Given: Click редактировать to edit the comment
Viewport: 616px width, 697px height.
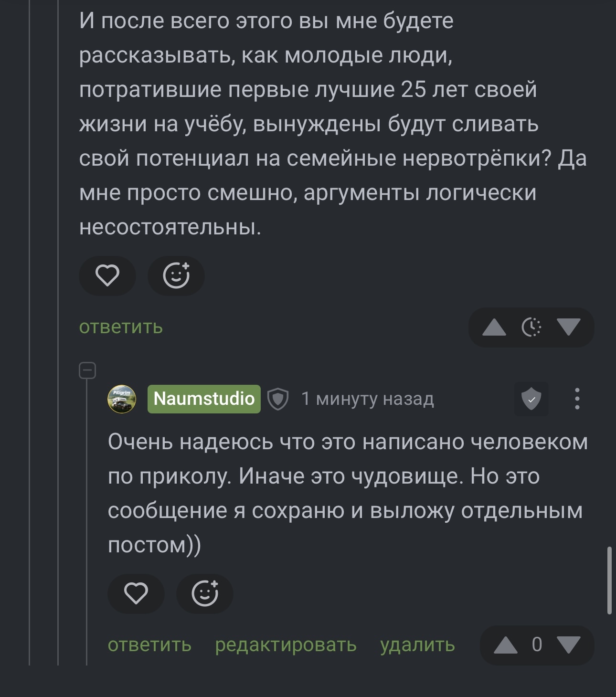Looking at the screenshot, I should click(x=286, y=645).
